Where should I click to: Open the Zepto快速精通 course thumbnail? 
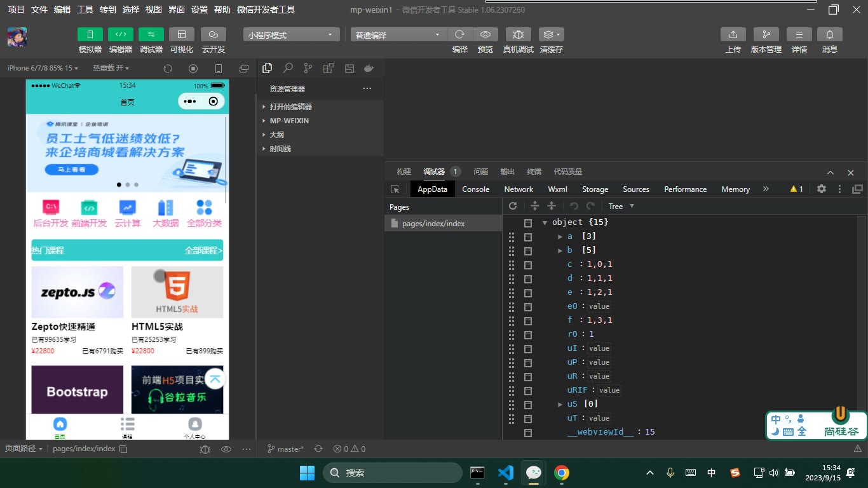coord(77,292)
